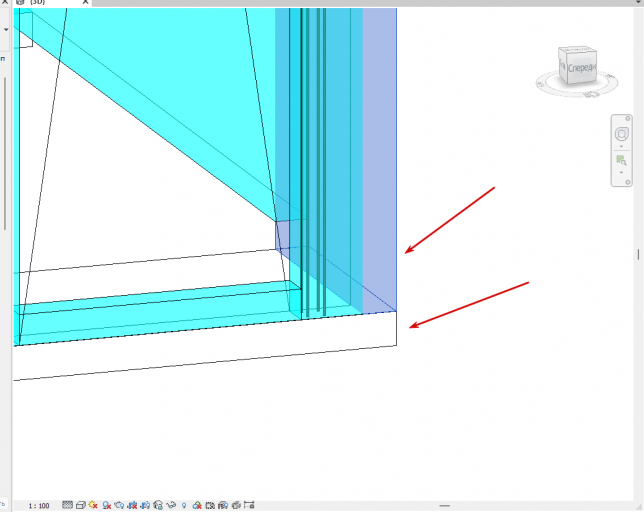Image resolution: width=644 pixels, height=512 pixels.
Task: Click the horizontal scrollbar handle at bottom
Action: 444,506
